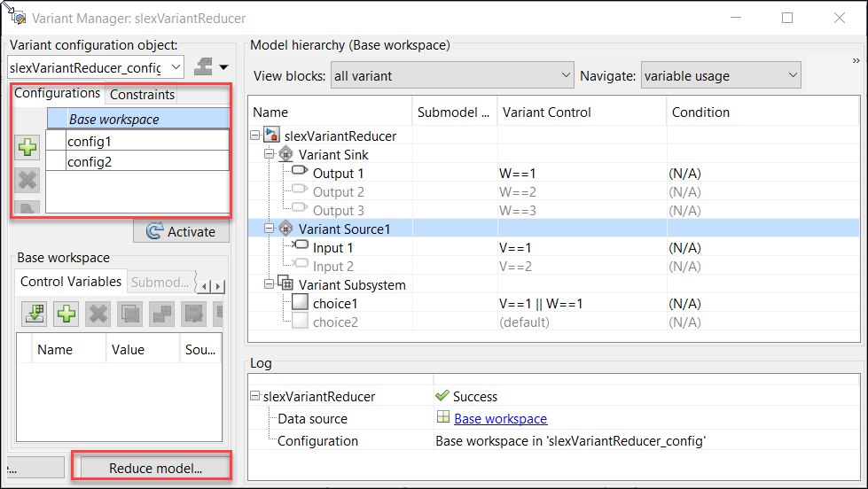Import control variables from the workspace
This screenshot has height=489, width=868.
click(x=35, y=314)
